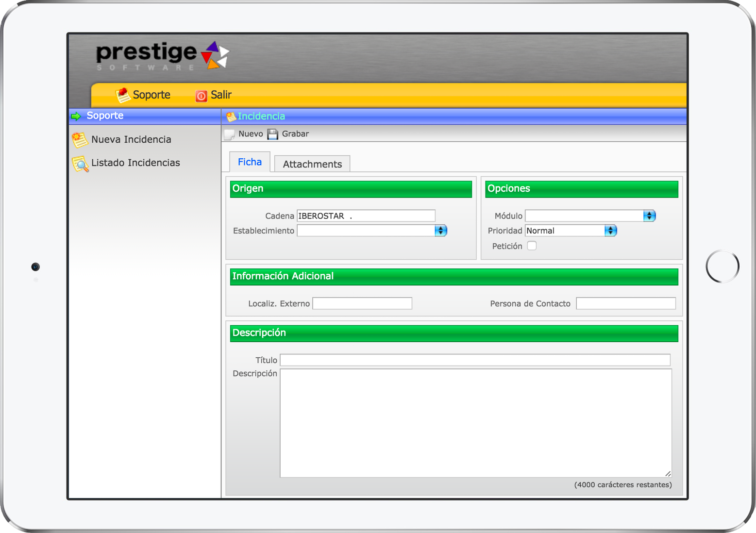Image resolution: width=756 pixels, height=533 pixels.
Task: Click the Localiz. Externo label
Action: point(279,303)
